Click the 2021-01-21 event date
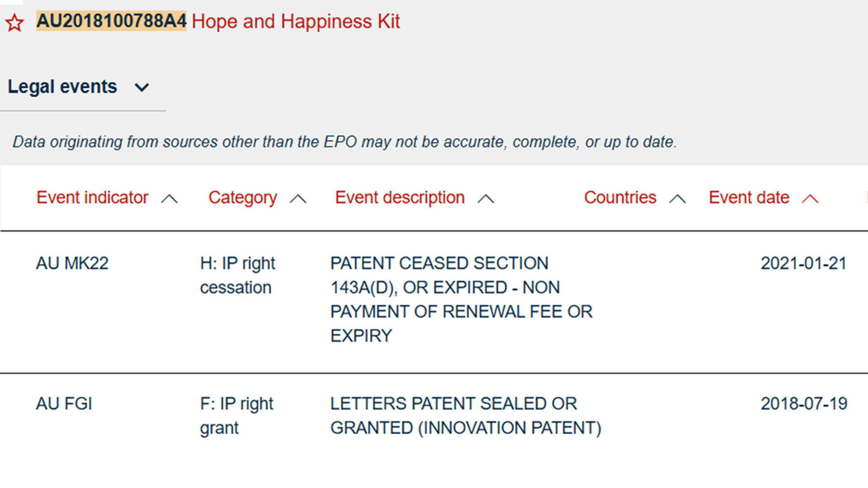The width and height of the screenshot is (868, 488). point(803,263)
